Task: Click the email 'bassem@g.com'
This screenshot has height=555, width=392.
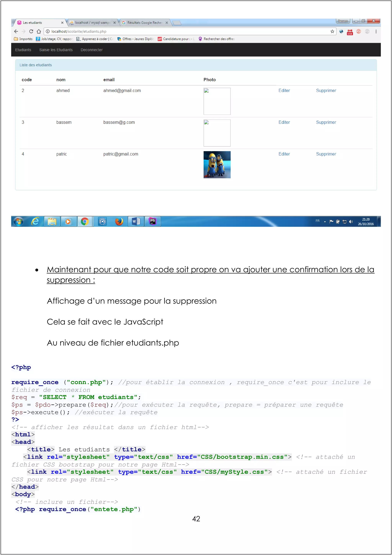Action: (x=119, y=122)
